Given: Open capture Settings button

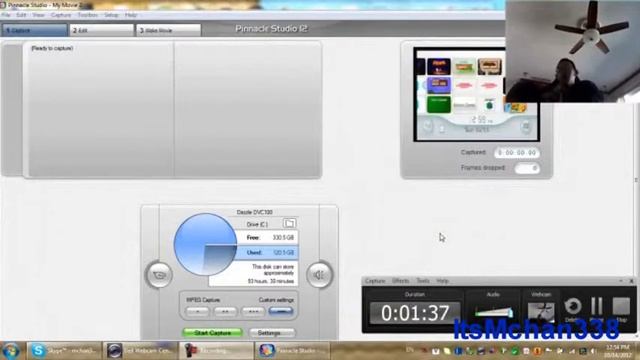Looking at the screenshot, I should [271, 333].
